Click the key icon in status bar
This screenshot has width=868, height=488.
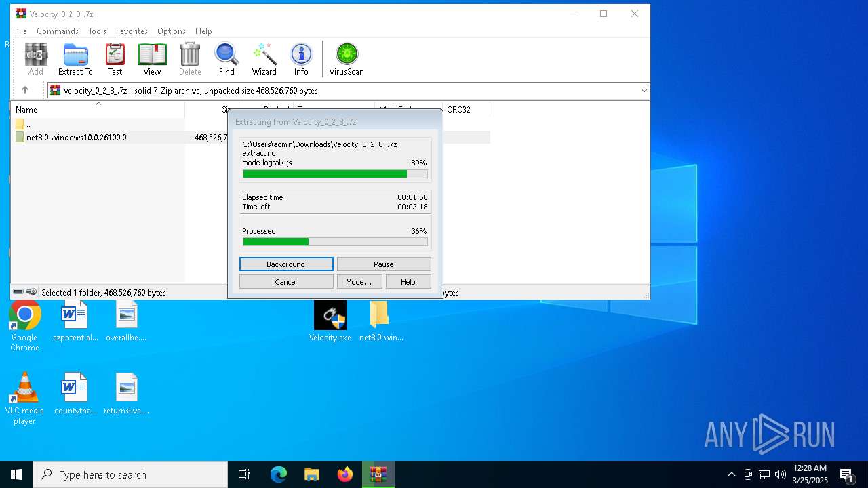[31, 292]
